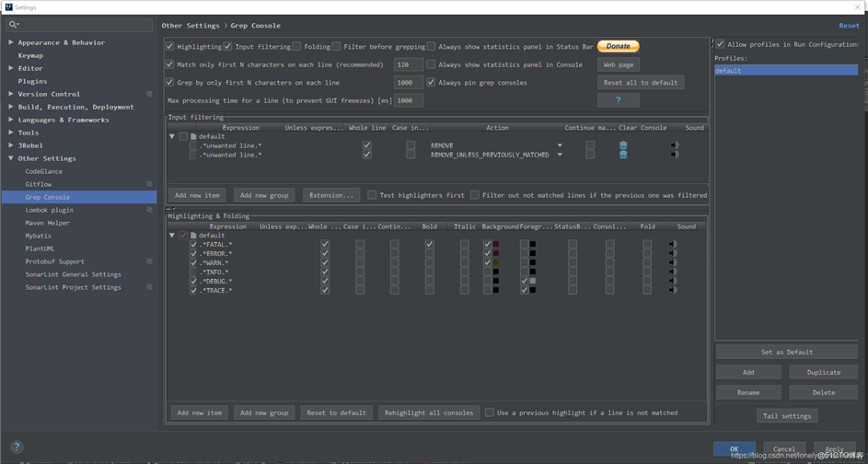Toggle Bold checkbox for .*FATAL.* row
Image resolution: width=868 pixels, height=464 pixels.
pos(430,244)
